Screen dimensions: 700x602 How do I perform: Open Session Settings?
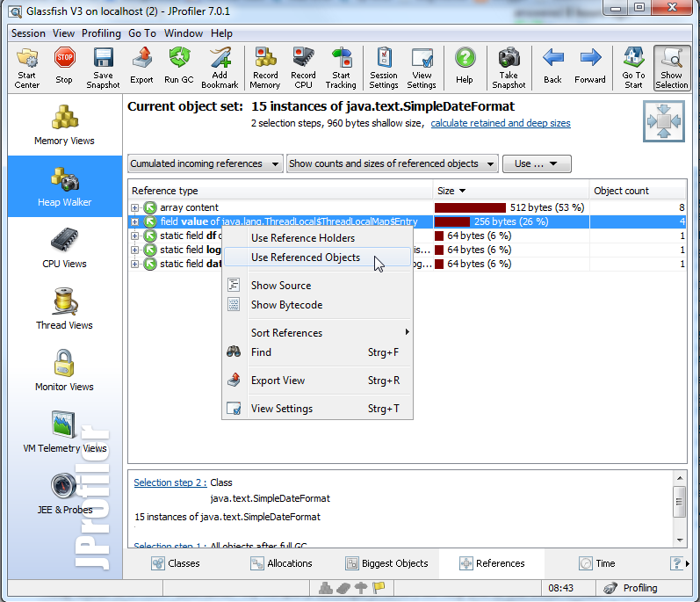click(x=384, y=69)
